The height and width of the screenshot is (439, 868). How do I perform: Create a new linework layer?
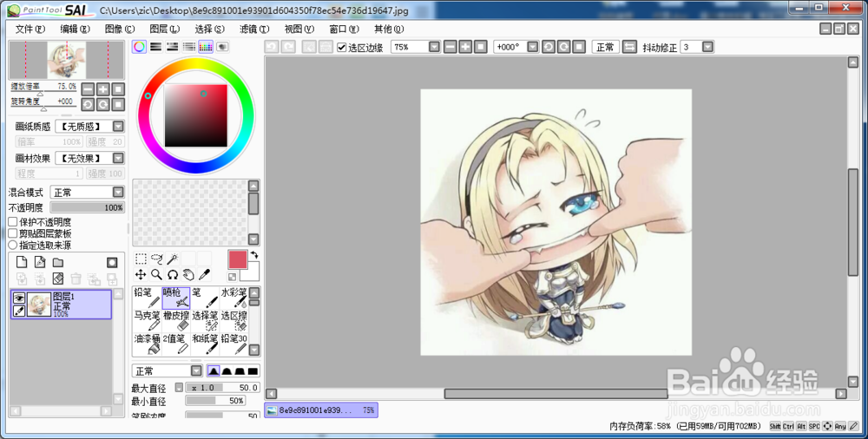click(x=40, y=262)
